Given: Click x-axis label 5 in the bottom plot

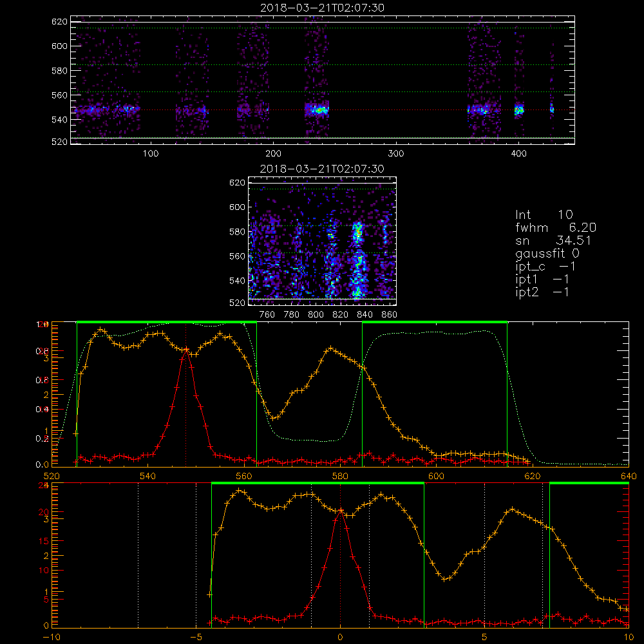Looking at the screenshot, I should pyautogui.click(x=485, y=637).
